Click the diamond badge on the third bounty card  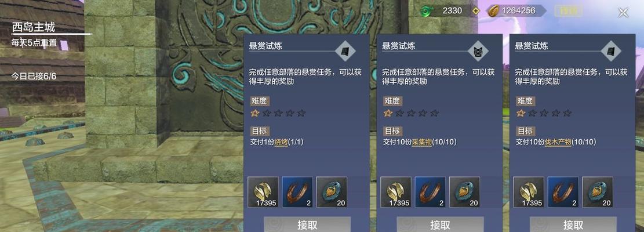pos(611,51)
